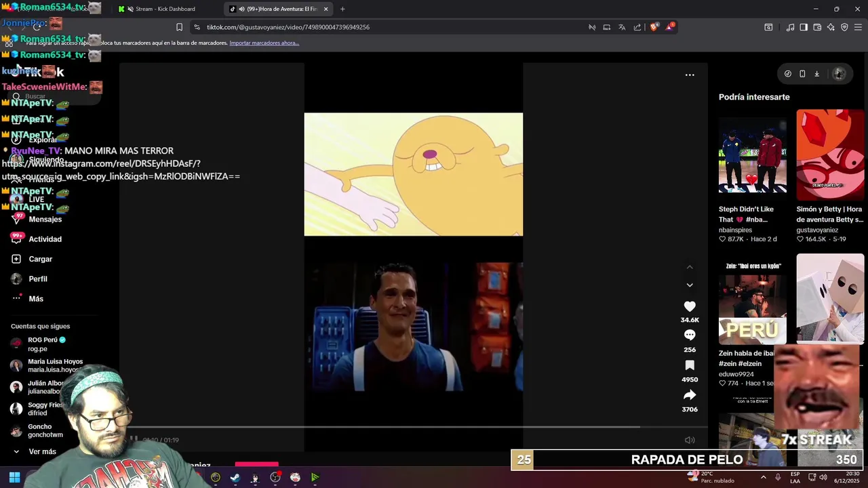Open the green Kick icon in taskbar

pos(315,477)
